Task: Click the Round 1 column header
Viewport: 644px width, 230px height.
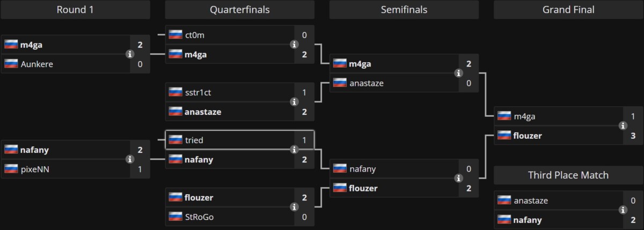Action: 75,10
